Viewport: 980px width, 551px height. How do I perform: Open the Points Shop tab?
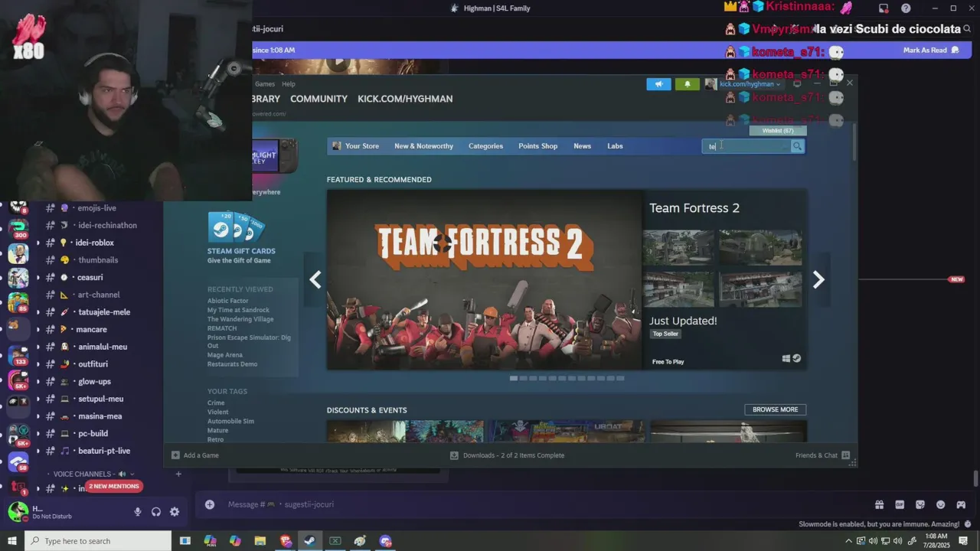point(537,146)
